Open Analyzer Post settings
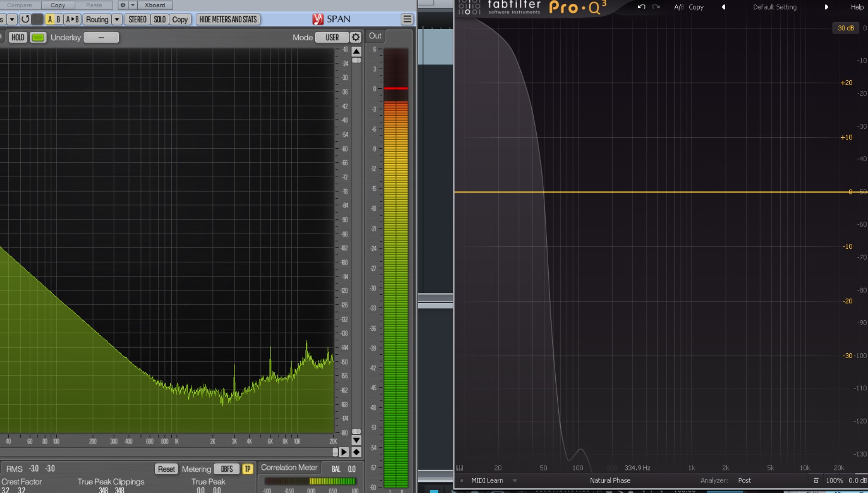868x493 pixels. tap(744, 480)
